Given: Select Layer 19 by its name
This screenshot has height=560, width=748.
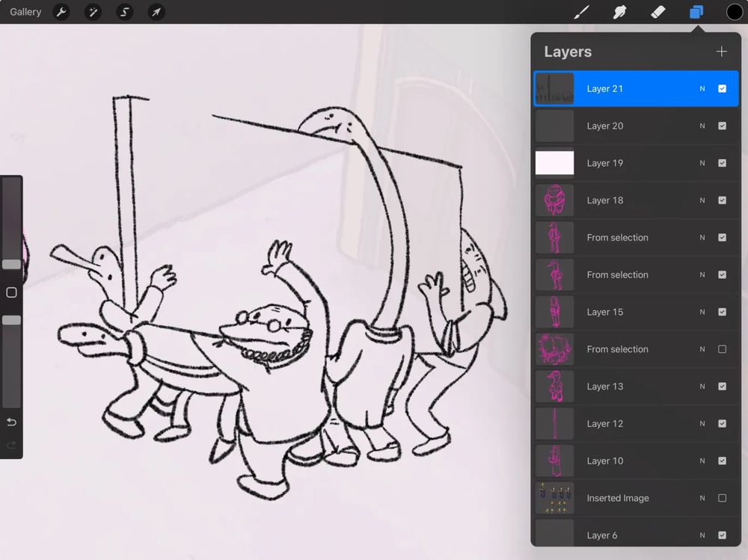Looking at the screenshot, I should 605,163.
